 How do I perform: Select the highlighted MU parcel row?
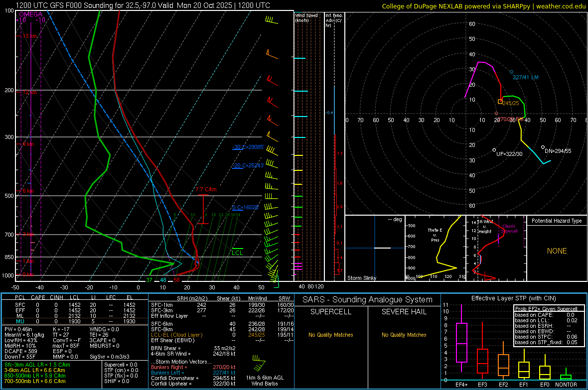tap(75, 321)
